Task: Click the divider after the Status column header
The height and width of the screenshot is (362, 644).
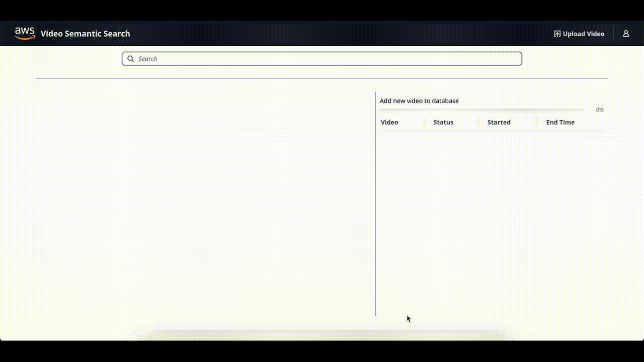Action: [x=478, y=122]
